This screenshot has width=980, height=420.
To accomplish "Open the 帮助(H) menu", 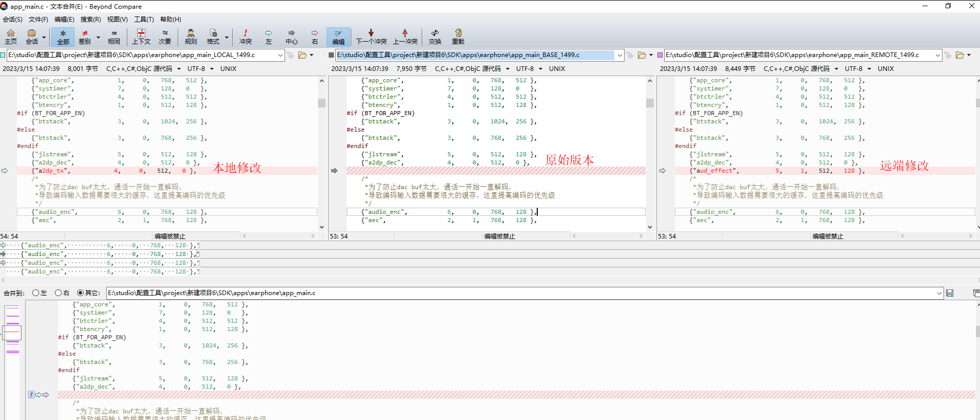I will coord(171,20).
